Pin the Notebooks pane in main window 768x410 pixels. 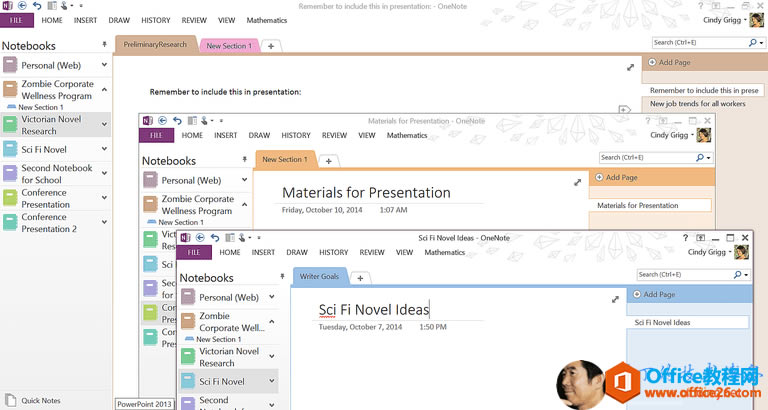(x=104, y=45)
